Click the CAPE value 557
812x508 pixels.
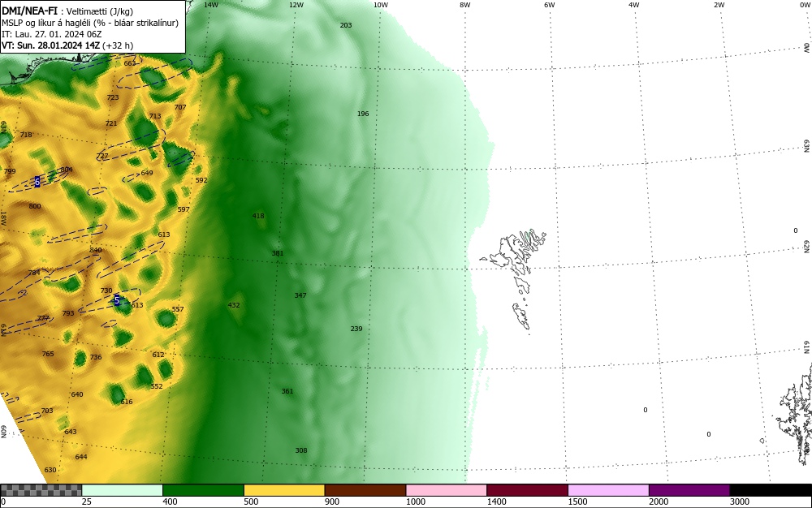(178, 309)
